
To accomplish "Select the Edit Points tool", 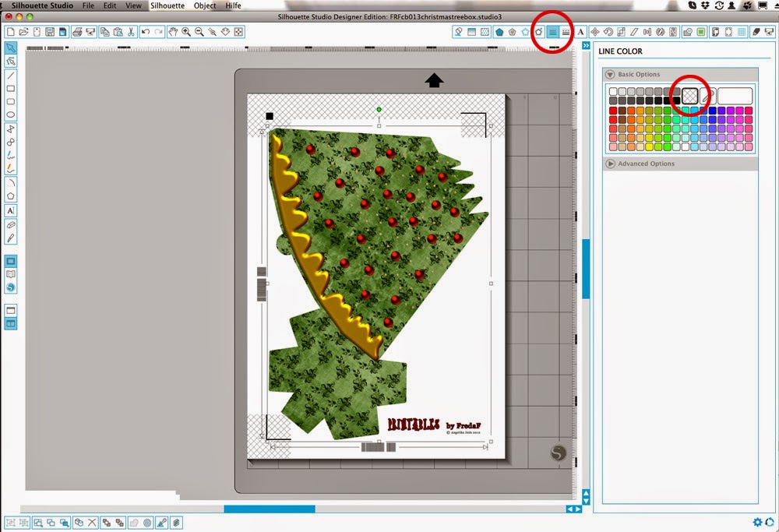I will [10, 61].
